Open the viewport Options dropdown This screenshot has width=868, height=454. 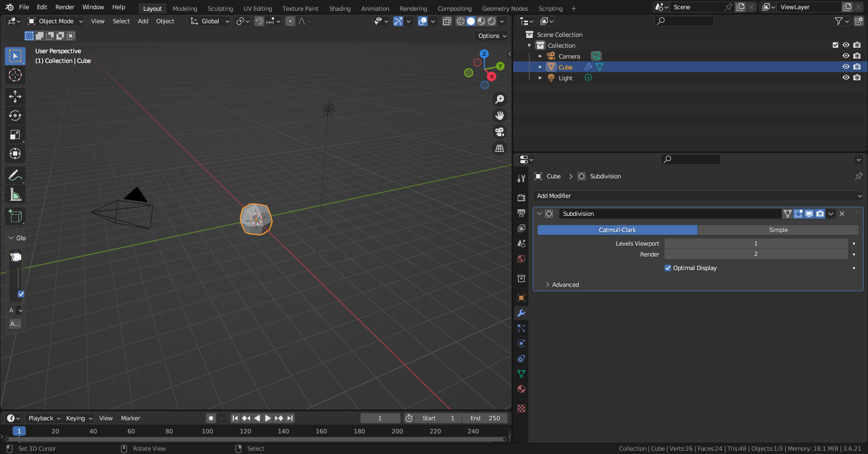pyautogui.click(x=492, y=36)
